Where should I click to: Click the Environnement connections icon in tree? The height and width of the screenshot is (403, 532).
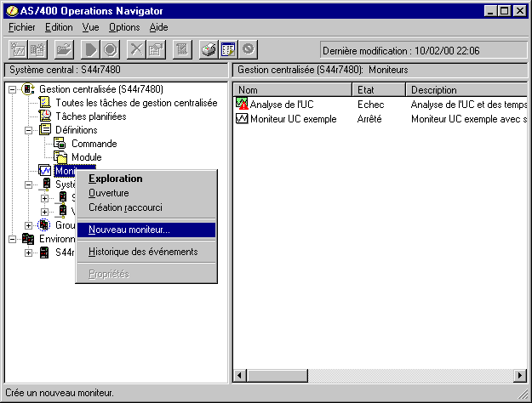tap(28, 239)
